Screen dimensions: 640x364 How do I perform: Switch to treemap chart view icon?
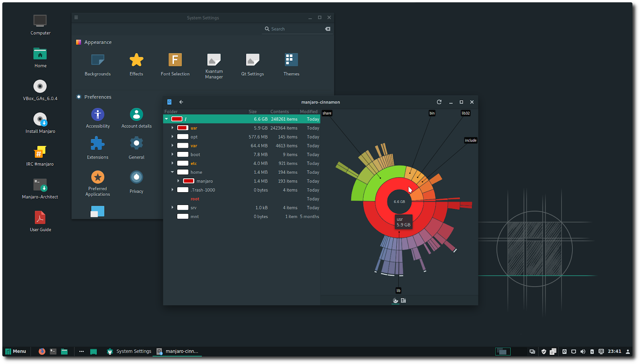point(404,300)
